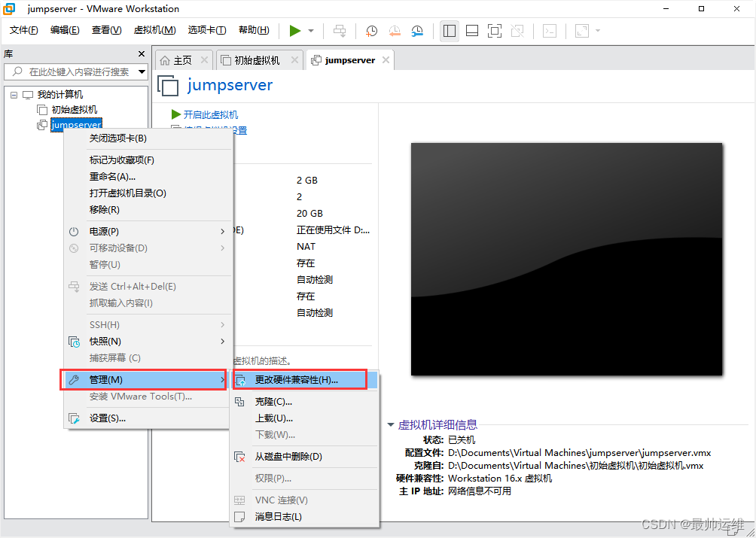
Task: Select 消息日志(L) in the submenu
Action: [x=304, y=517]
